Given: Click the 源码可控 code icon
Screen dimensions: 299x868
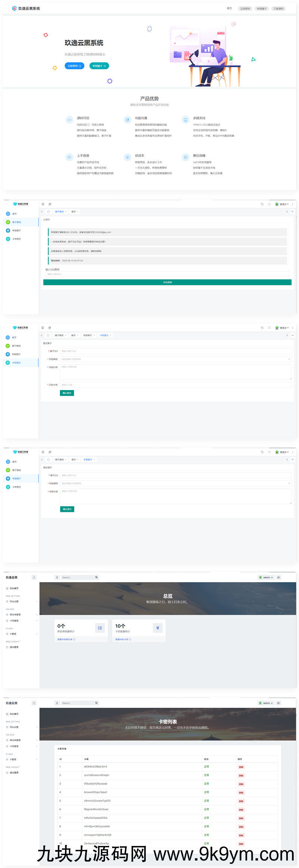Looking at the screenshot, I should tap(69, 120).
